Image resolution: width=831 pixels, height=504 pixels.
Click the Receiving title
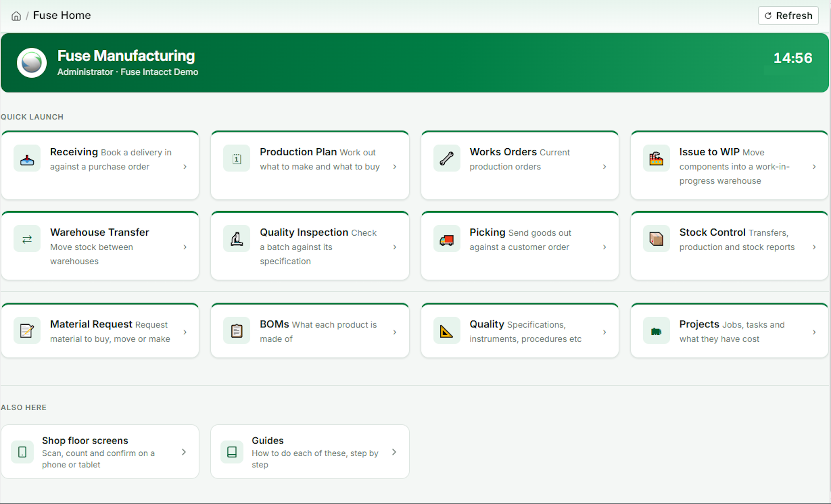tap(74, 152)
